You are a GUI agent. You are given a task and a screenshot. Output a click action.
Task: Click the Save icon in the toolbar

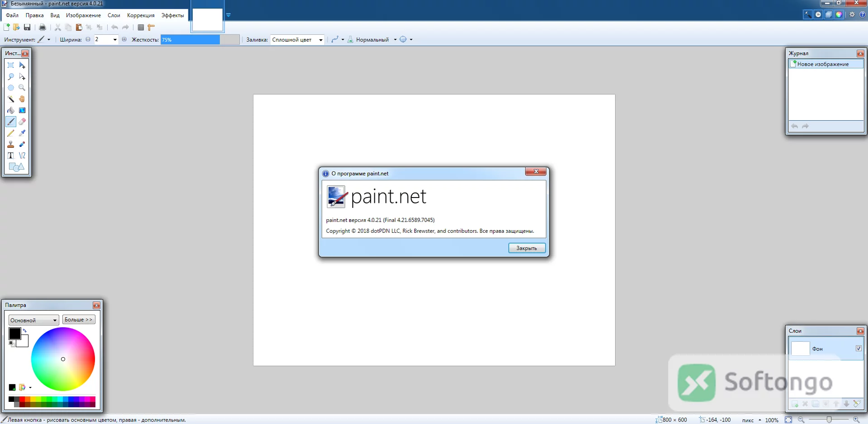click(27, 28)
